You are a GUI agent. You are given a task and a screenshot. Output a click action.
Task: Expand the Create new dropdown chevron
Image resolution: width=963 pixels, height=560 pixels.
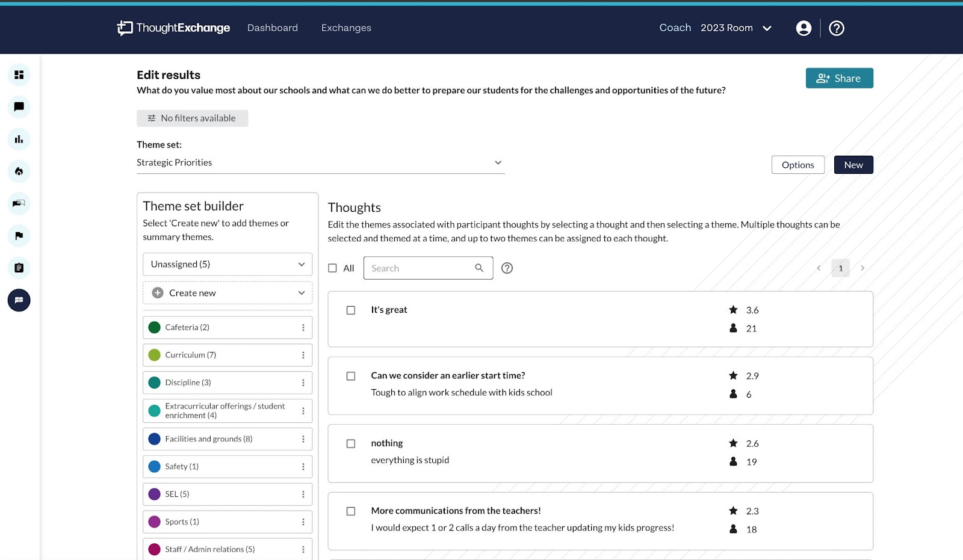(302, 293)
